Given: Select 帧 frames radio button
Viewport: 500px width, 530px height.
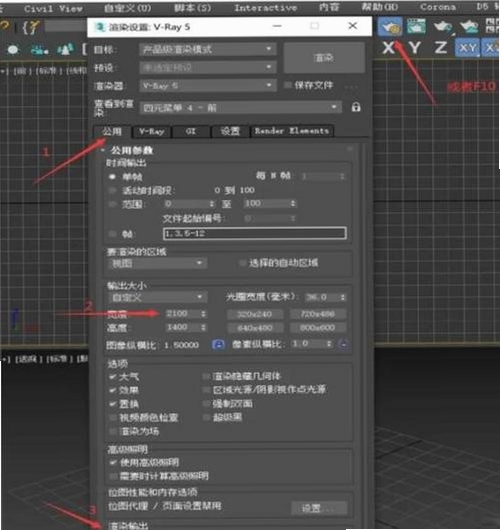Looking at the screenshot, I should [112, 234].
